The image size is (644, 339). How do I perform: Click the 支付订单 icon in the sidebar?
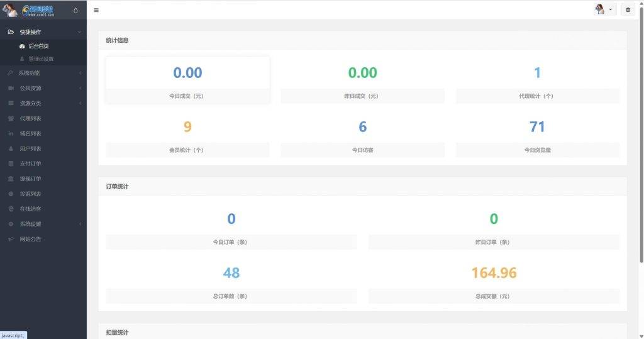tap(11, 164)
